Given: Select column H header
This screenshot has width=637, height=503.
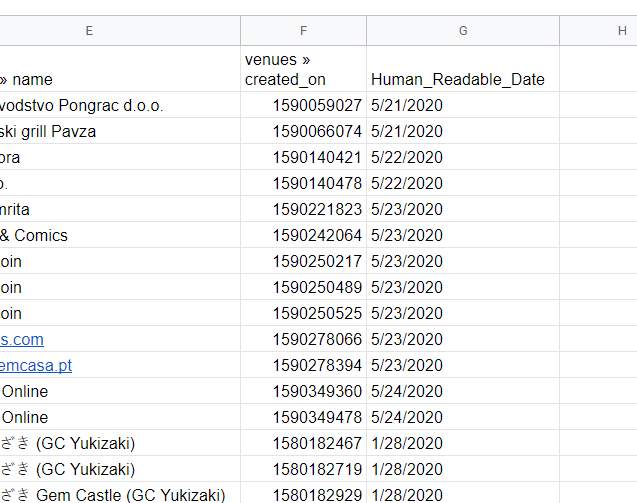Looking at the screenshot, I should (598, 30).
